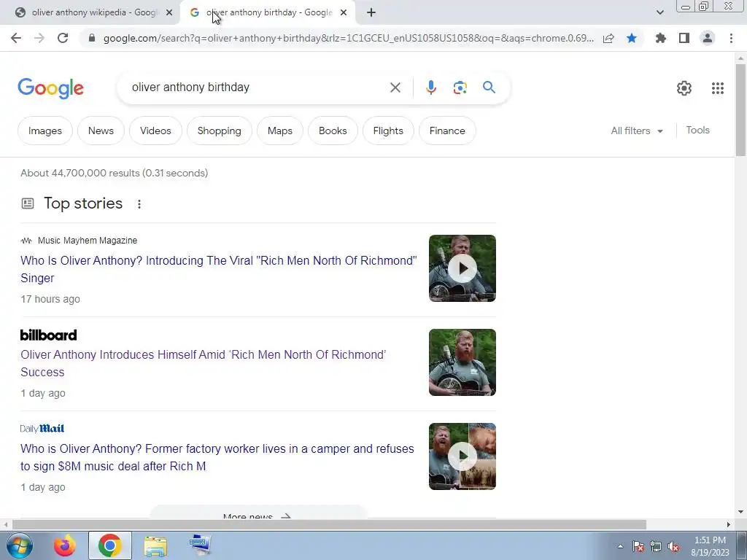Click the vertical scrollbar down arrow

740,512
